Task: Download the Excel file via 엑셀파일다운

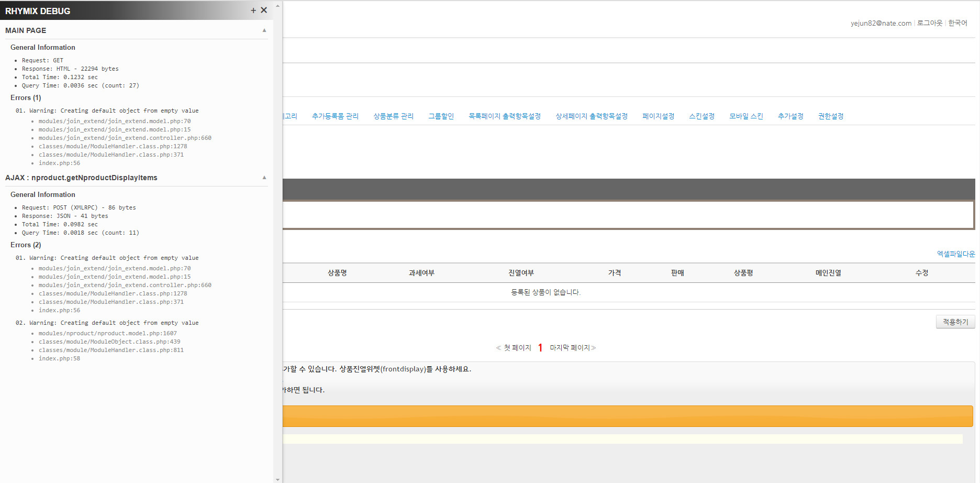Action: pyautogui.click(x=955, y=254)
